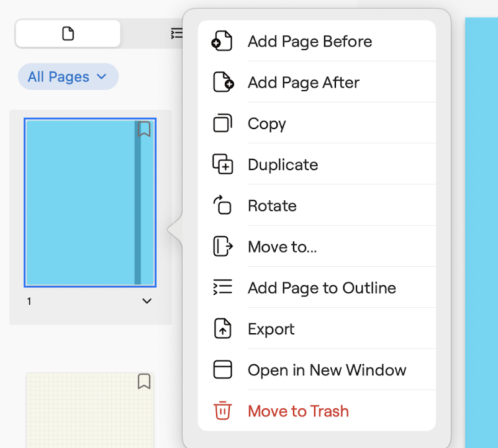This screenshot has height=448, width=498.
Task: Click the Copy page icon
Action: [x=222, y=123]
